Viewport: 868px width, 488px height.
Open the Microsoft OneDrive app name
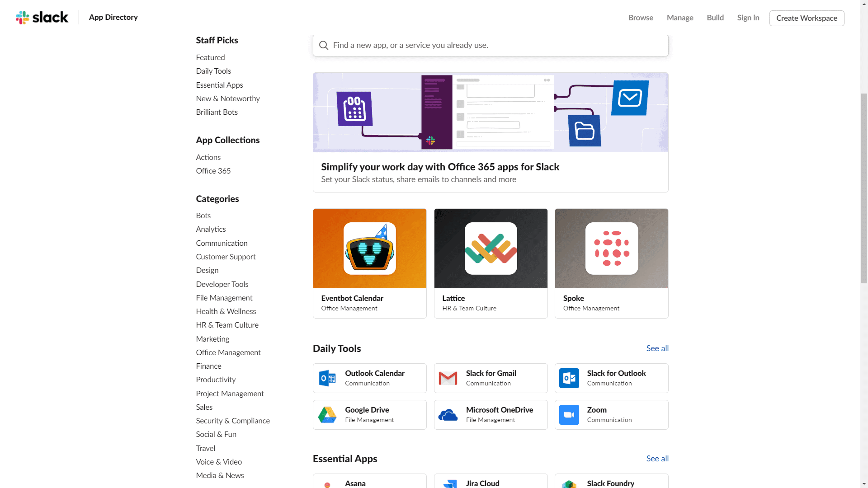500,410
